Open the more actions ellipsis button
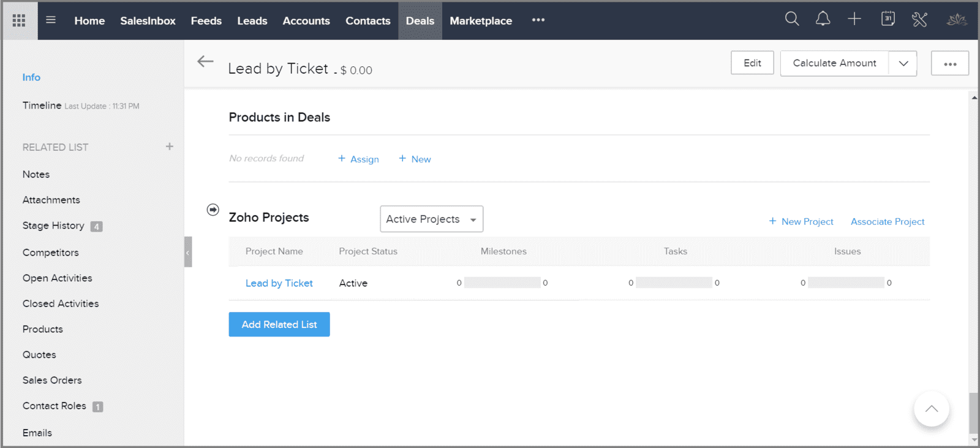 [950, 63]
